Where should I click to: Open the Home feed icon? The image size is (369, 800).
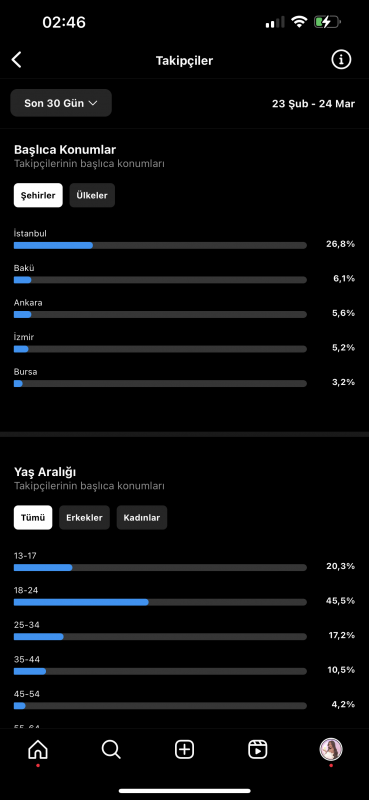(38, 749)
